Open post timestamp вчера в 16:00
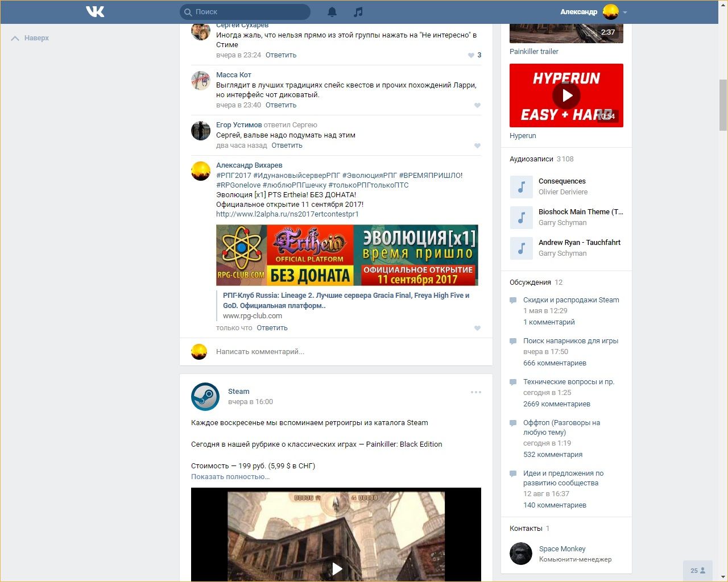Viewport: 728px width, 582px height. click(250, 402)
